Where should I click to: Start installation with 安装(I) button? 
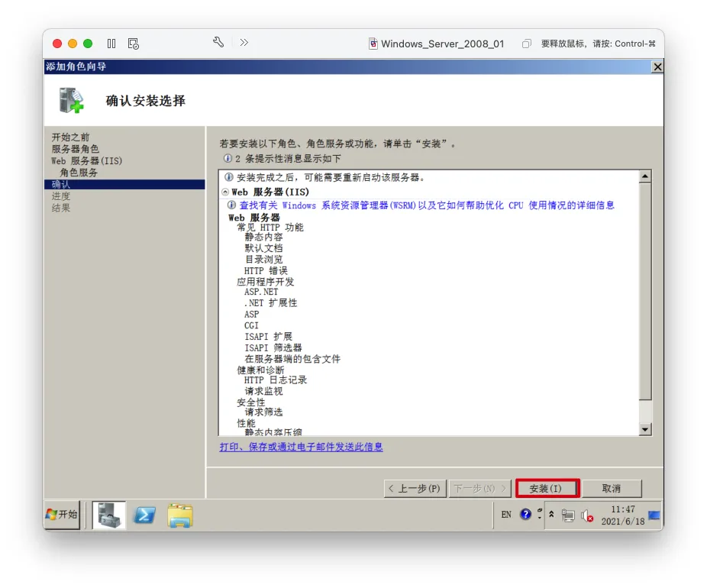(547, 489)
